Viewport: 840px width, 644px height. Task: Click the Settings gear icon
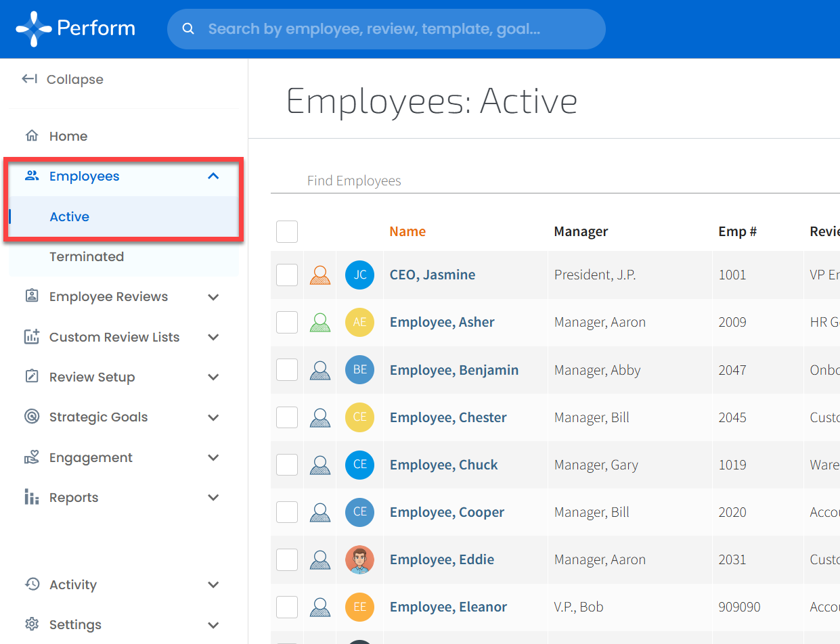coord(31,624)
